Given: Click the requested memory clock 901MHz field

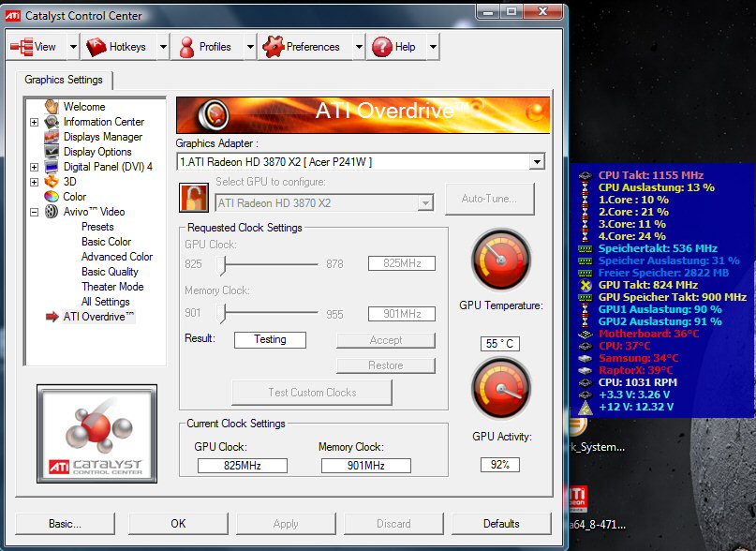Looking at the screenshot, I should point(402,314).
